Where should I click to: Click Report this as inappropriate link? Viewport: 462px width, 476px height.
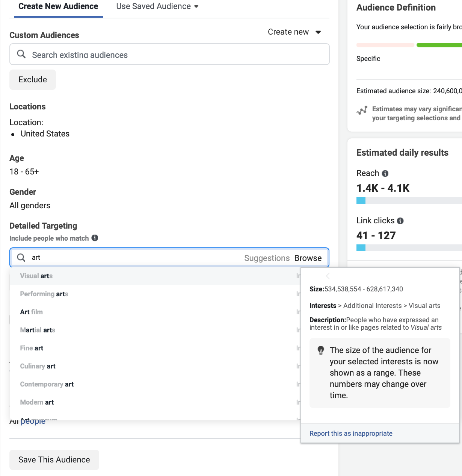pyautogui.click(x=351, y=434)
